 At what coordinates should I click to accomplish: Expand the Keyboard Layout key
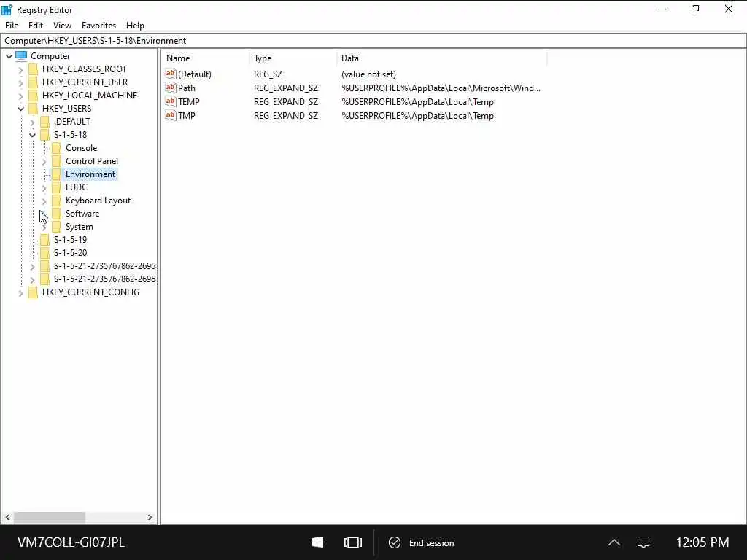tap(44, 201)
